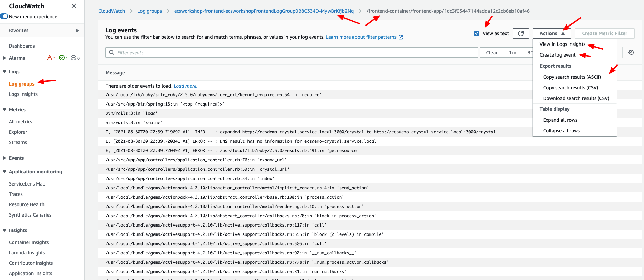Uncheck the View as text checkbox
The height and width of the screenshot is (280, 644).
point(477,33)
